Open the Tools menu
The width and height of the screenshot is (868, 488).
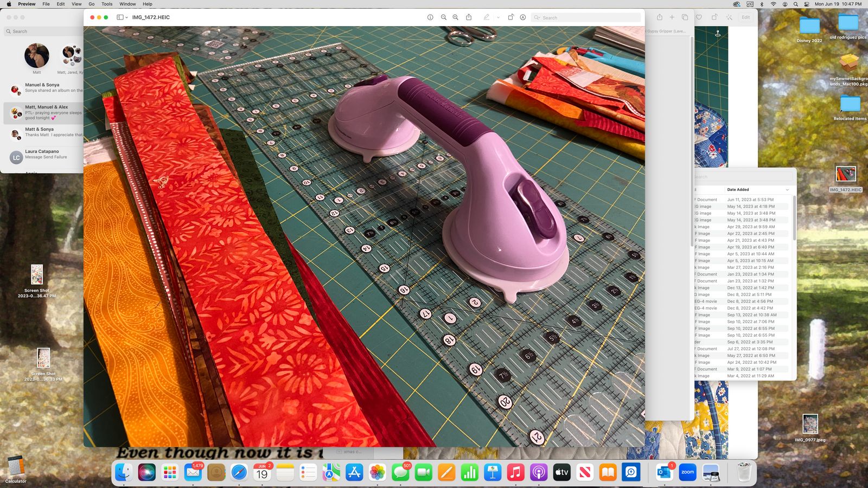click(107, 4)
